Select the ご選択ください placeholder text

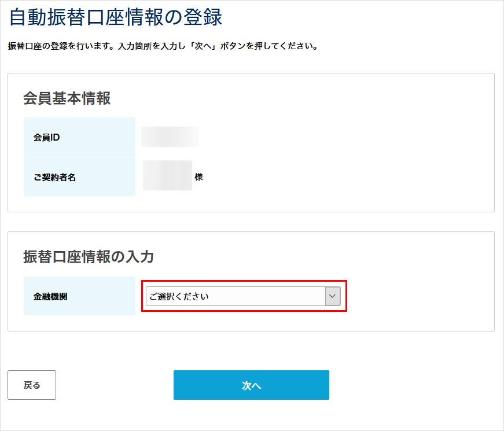179,296
